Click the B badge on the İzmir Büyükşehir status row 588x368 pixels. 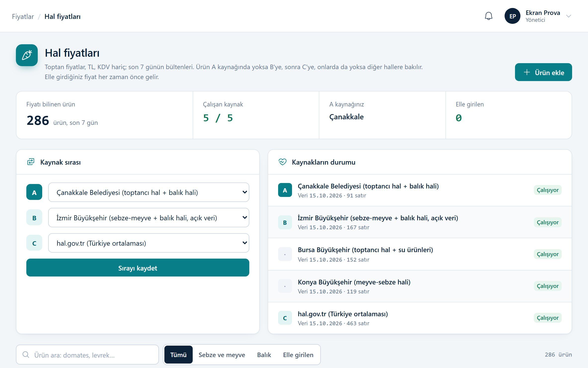pos(285,222)
